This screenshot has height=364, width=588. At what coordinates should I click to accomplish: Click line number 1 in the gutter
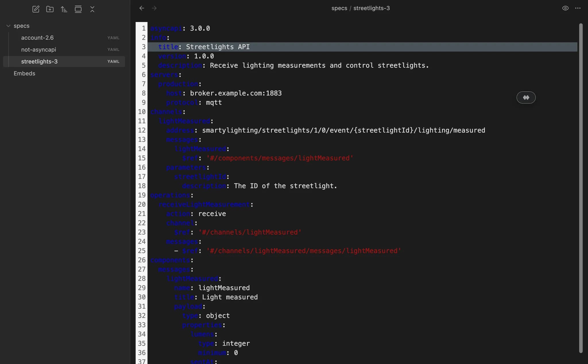pos(144,28)
